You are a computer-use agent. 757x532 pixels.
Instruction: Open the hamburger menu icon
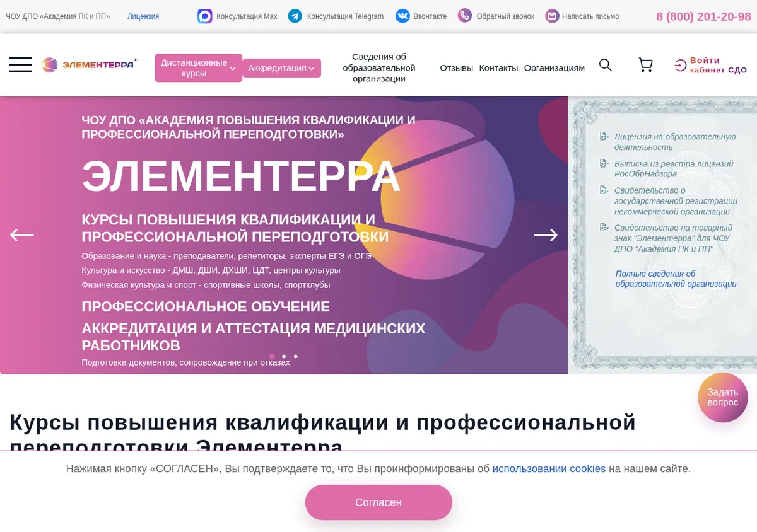[21, 64]
